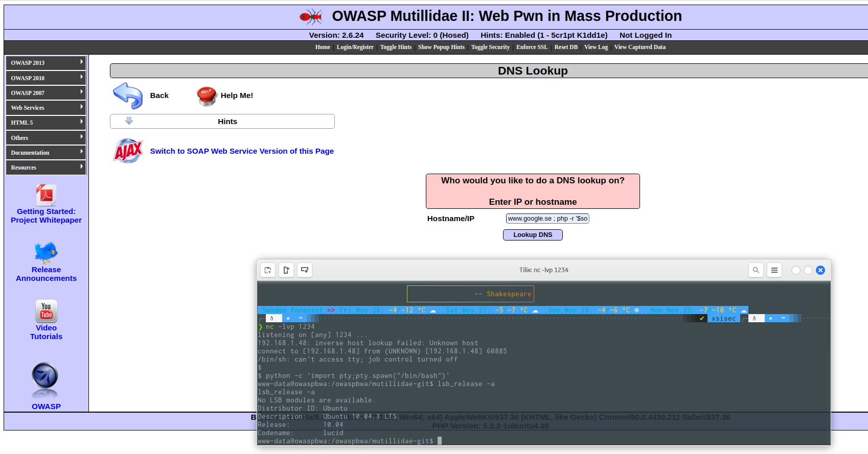Expand the Hints section arrow
868x454 pixels.
point(129,121)
